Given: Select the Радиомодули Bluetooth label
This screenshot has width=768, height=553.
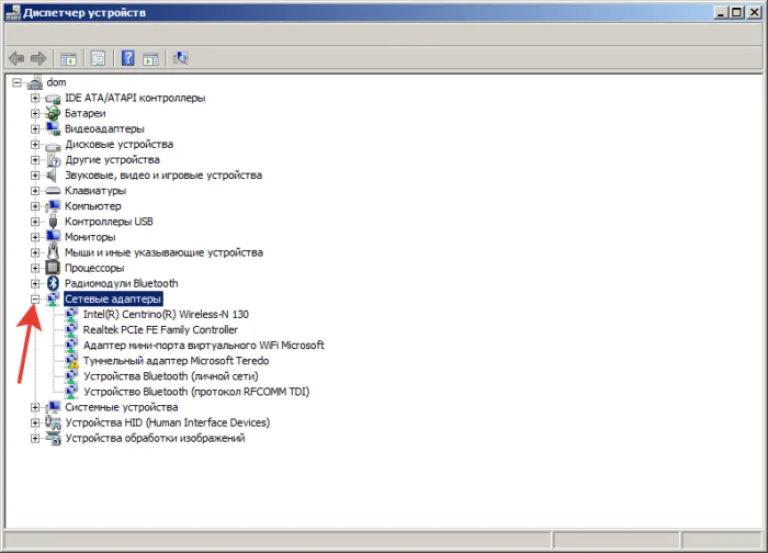Looking at the screenshot, I should (121, 284).
